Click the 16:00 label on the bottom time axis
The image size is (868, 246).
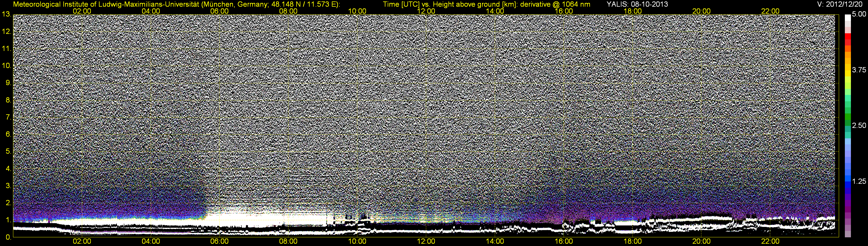point(564,241)
